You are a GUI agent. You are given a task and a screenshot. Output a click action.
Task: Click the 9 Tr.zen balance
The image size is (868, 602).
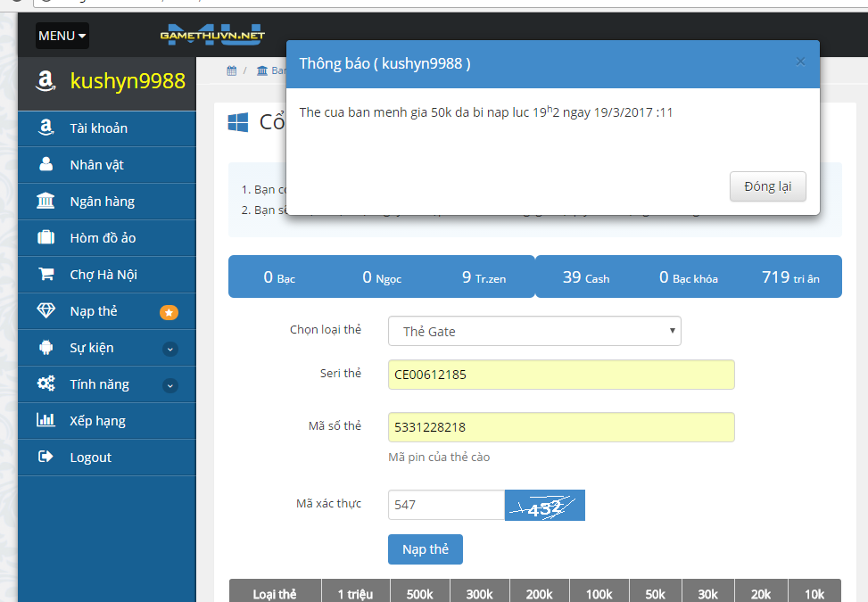click(x=484, y=276)
